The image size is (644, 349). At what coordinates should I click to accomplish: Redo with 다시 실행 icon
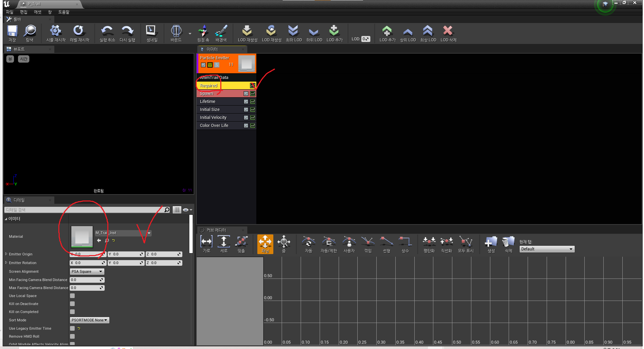pyautogui.click(x=127, y=34)
